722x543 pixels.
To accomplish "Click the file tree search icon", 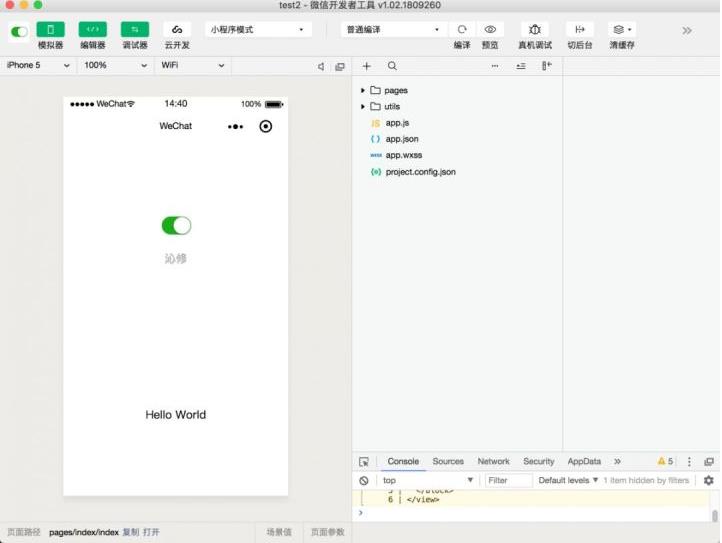I will click(392, 66).
